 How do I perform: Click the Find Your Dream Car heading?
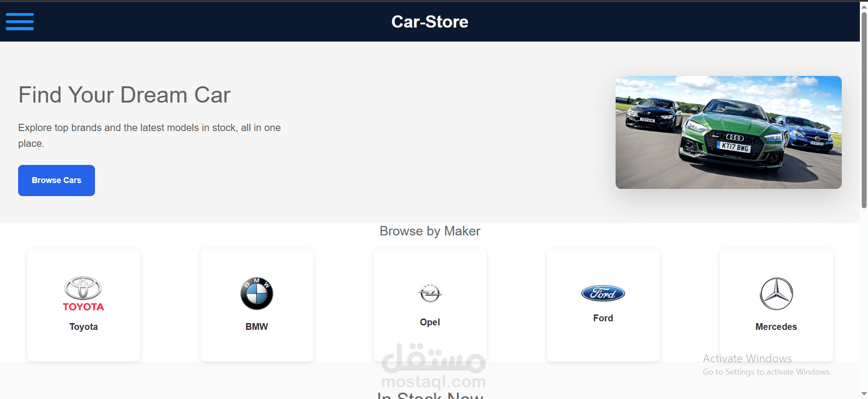[x=124, y=95]
